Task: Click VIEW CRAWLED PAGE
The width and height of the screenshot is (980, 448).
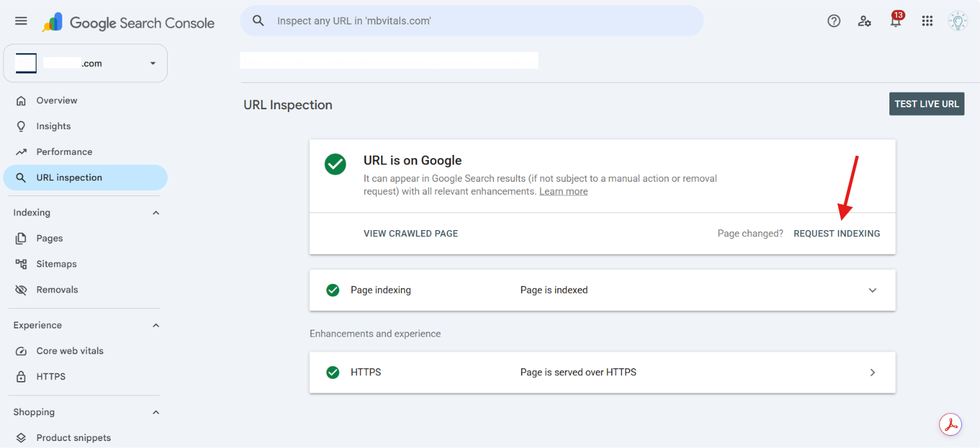Action: (x=411, y=233)
